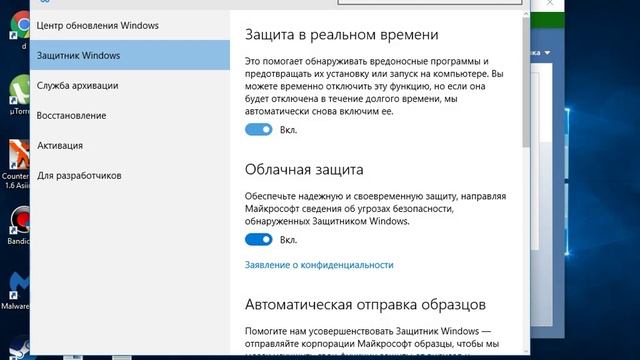Open Заявление о конфиденциальности link
The height and width of the screenshot is (360, 640).
319,265
